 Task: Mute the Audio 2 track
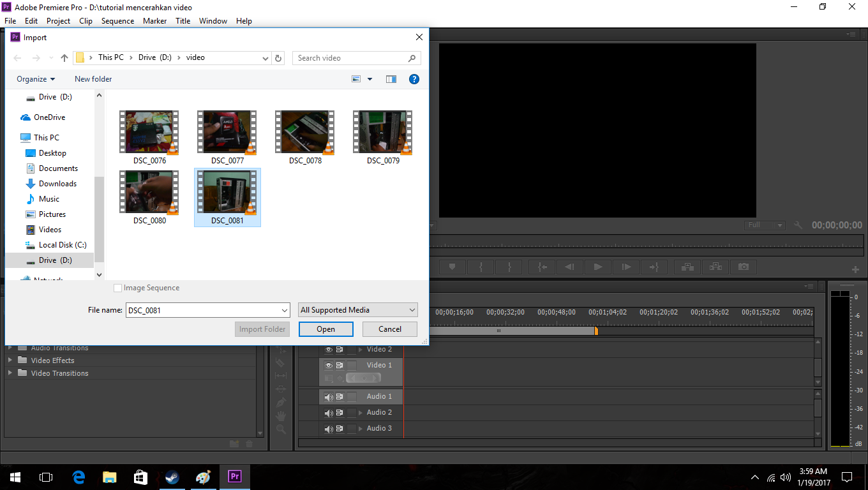coord(329,413)
